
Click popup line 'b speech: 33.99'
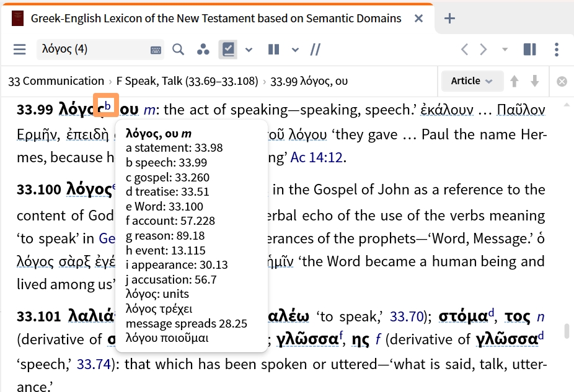click(x=167, y=162)
